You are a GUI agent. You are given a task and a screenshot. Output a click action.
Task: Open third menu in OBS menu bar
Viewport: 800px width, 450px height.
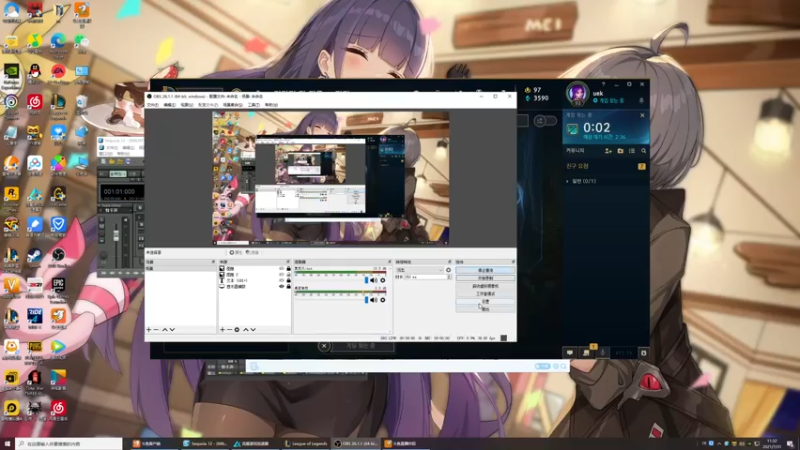pyautogui.click(x=187, y=105)
